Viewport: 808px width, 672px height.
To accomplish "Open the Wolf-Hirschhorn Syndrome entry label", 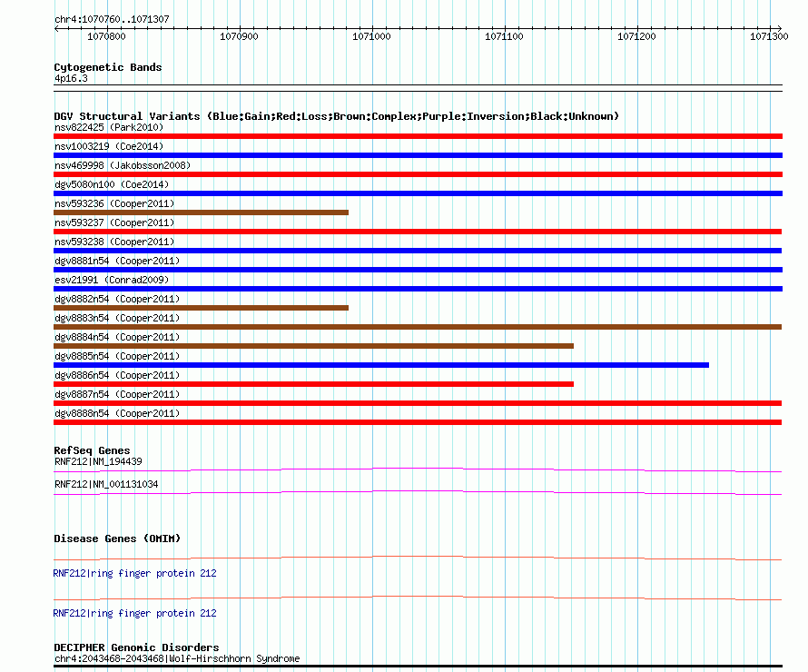I will tap(177, 658).
